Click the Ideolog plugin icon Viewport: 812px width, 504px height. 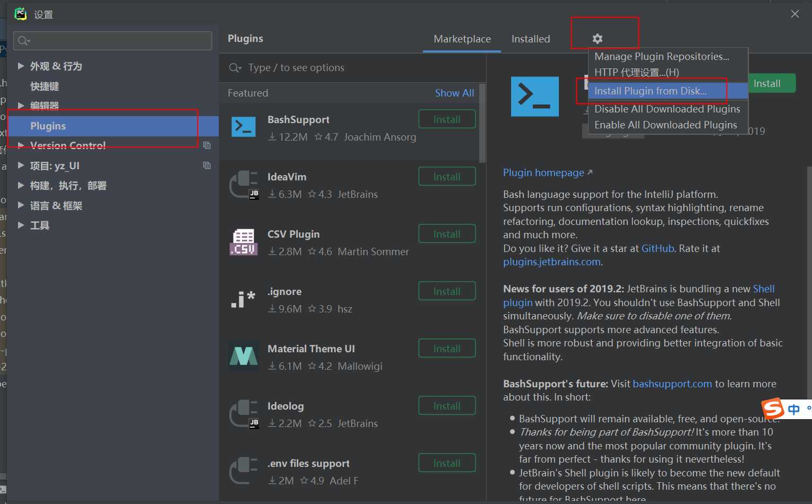[x=244, y=413]
